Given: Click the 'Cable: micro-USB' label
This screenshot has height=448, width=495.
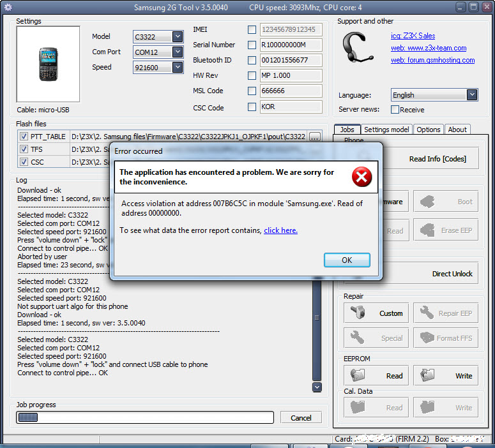Looking at the screenshot, I should [43, 110].
